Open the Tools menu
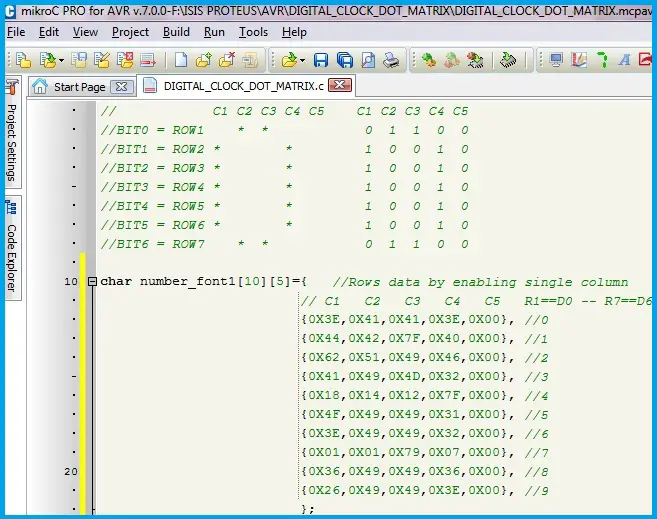657x519 pixels. point(253,32)
